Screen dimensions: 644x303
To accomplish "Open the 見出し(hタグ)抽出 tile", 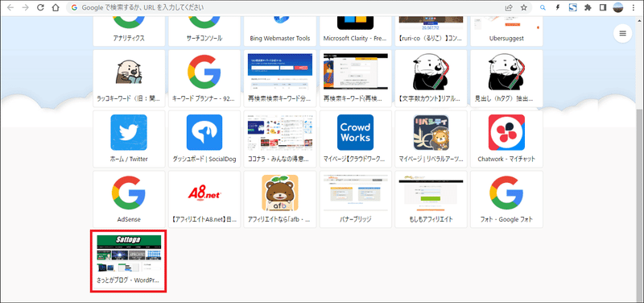I will point(506,78).
